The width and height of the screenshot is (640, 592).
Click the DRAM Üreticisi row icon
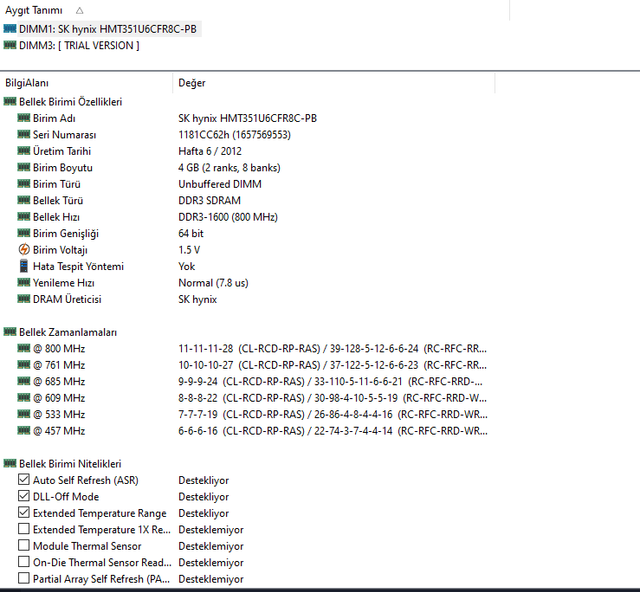24,299
